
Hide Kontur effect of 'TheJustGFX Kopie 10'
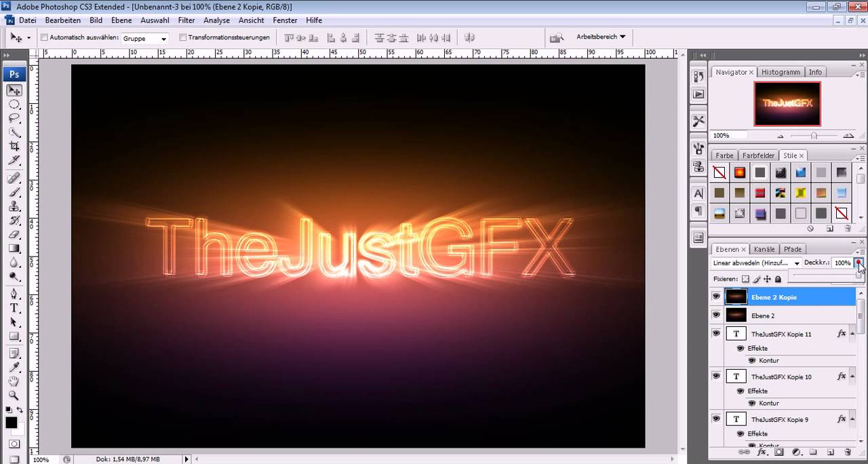coord(751,403)
